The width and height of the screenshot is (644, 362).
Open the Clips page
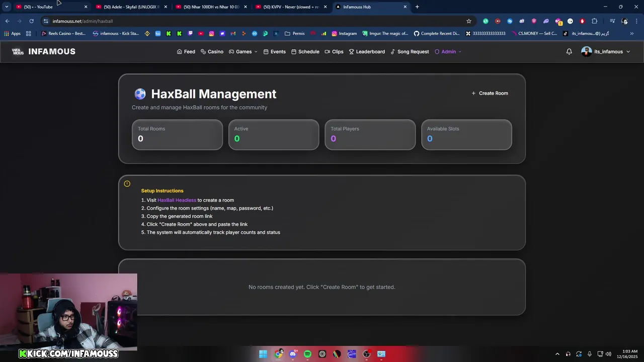[334, 52]
